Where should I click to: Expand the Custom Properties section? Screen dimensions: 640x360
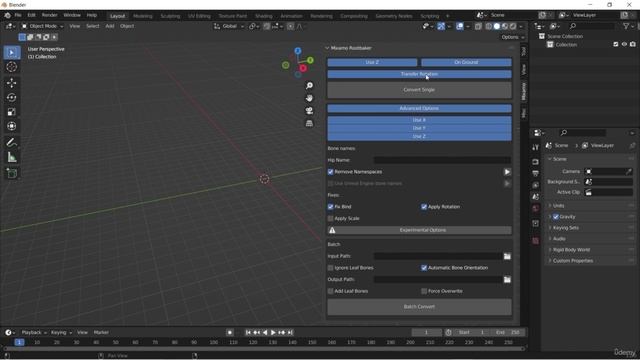573,261
